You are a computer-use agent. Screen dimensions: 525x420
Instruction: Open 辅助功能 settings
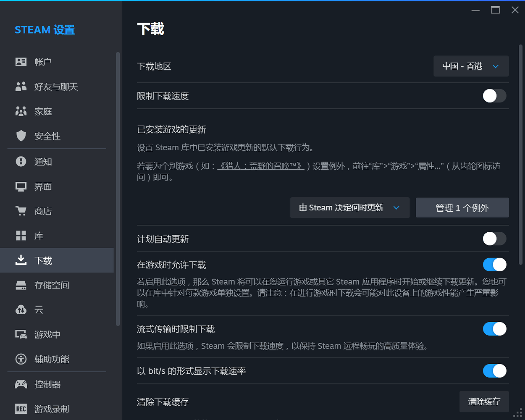coord(57,359)
